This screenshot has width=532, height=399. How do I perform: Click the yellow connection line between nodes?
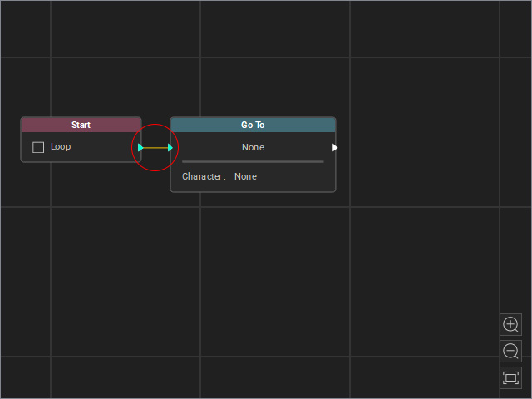click(155, 148)
